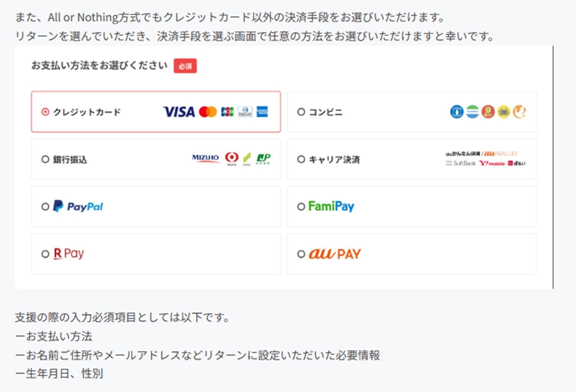This screenshot has height=392, width=576.
Task: Select the credit card radio button
Action: tap(45, 112)
